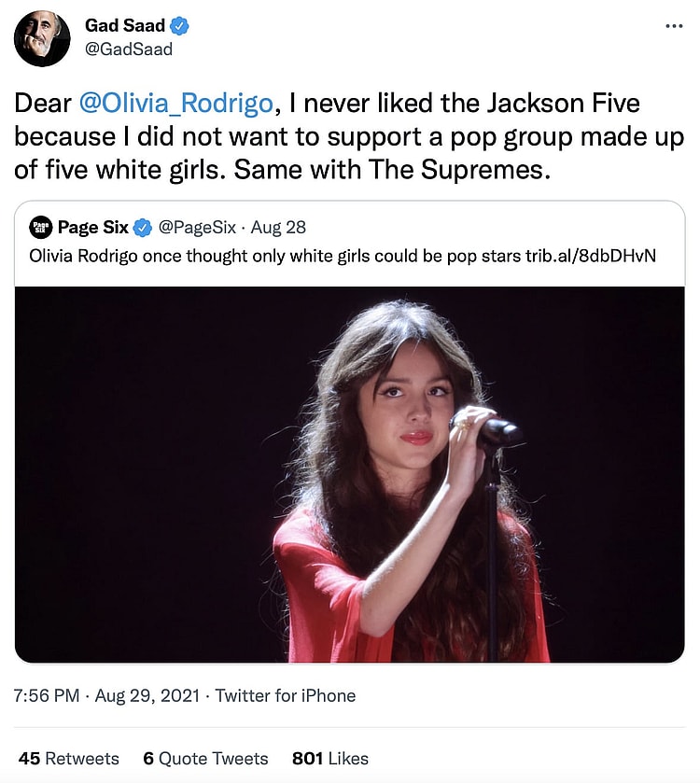
Task: Click the verified badge beside Gad Saad
Action: tap(177, 25)
